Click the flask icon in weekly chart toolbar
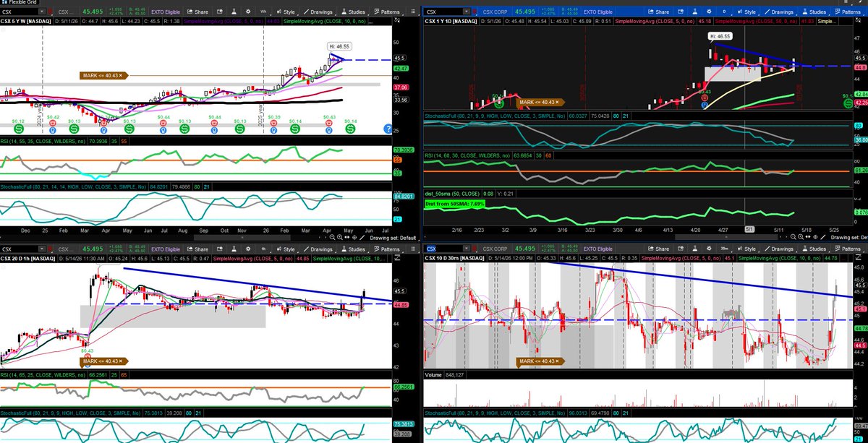Screen dimensions: 868x443 234,12
